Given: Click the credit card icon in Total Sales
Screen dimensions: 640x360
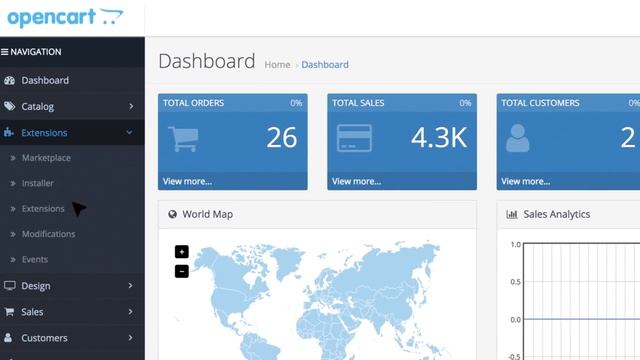Looking at the screenshot, I should point(354,138).
